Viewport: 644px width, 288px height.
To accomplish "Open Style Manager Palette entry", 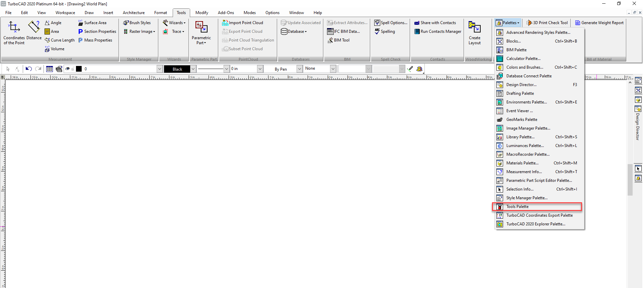I will pyautogui.click(x=540, y=198).
